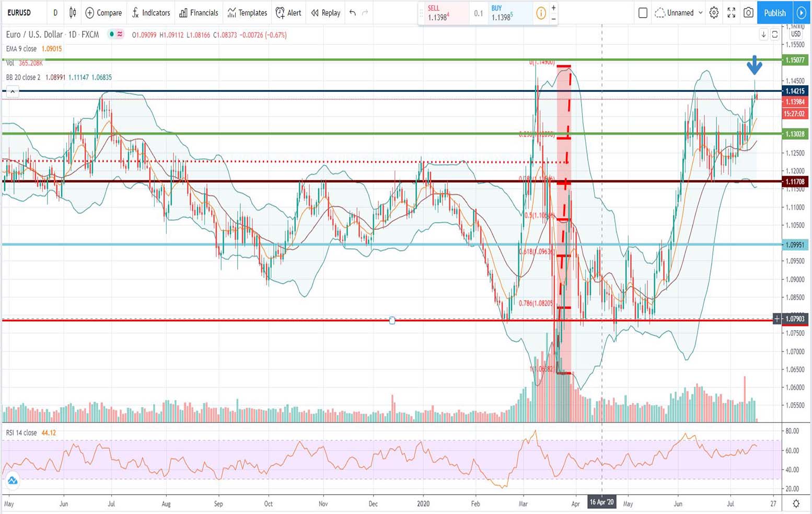The height and width of the screenshot is (514, 812).
Task: Click the undo arrow icon
Action: pyautogui.click(x=353, y=13)
